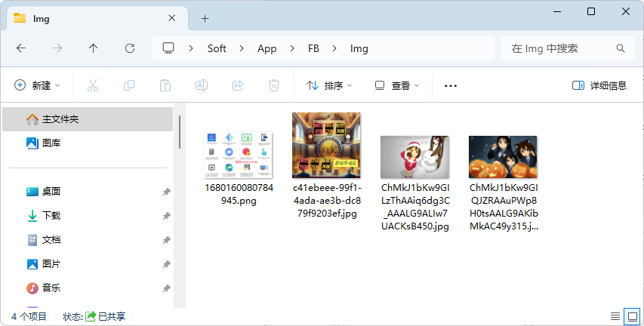
Task: Expand chevron after Soft in path
Action: tap(242, 48)
